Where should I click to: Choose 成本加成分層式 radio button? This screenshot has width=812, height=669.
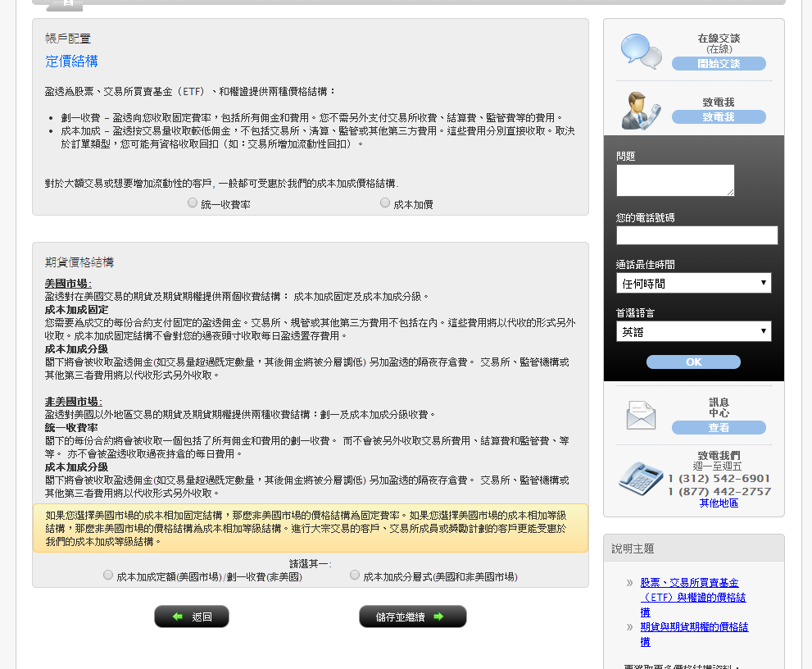pos(355,575)
